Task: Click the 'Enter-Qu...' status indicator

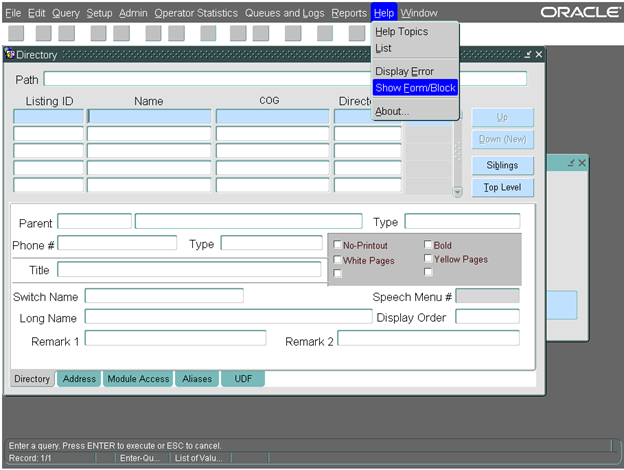Action: tap(140, 458)
